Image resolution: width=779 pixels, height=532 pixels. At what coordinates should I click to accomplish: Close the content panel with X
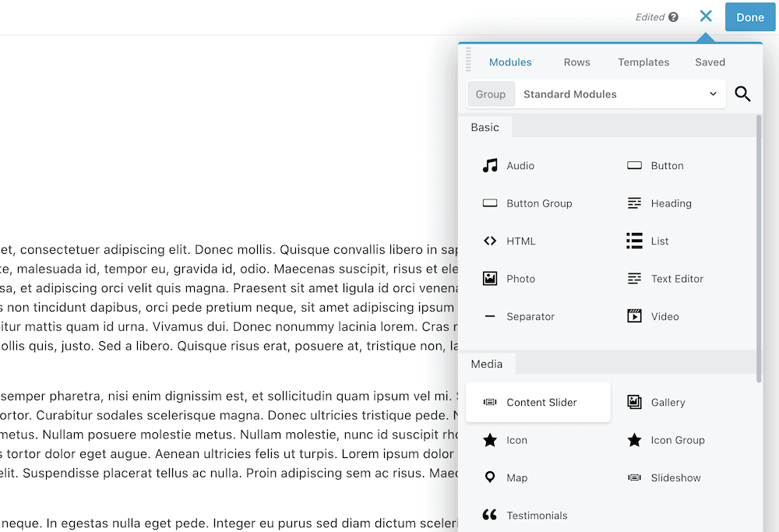706,16
